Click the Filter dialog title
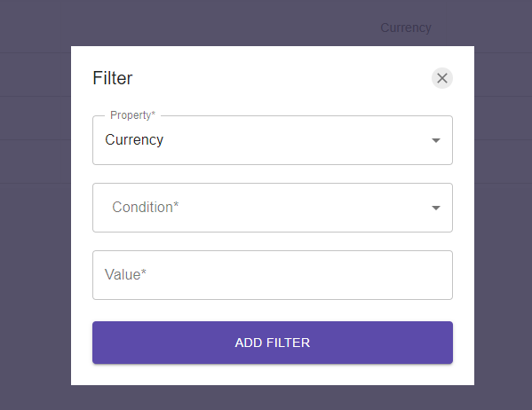This screenshot has height=410, width=532. 112,78
